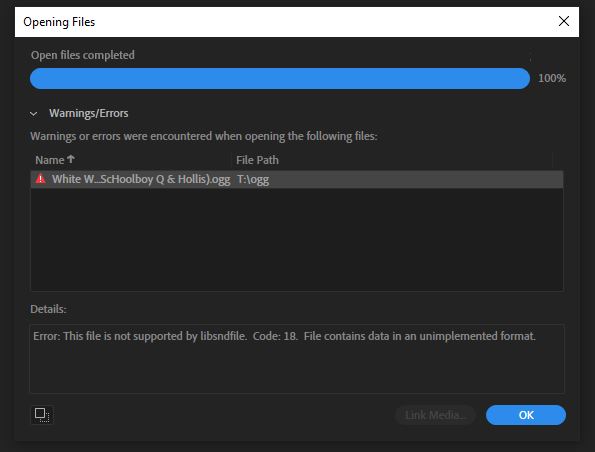
Task: Click the libsndfile error message text
Action: 284,336
